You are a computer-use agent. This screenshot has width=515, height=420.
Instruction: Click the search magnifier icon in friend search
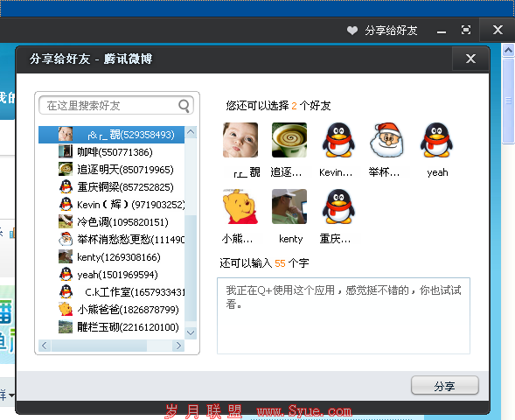coord(184,106)
